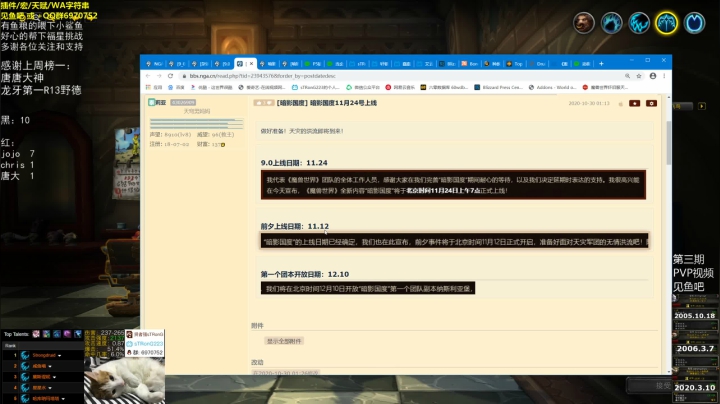Screen dimensions: 720x404
Task: Click the second Top Talents icon
Action: click(x=46, y=334)
